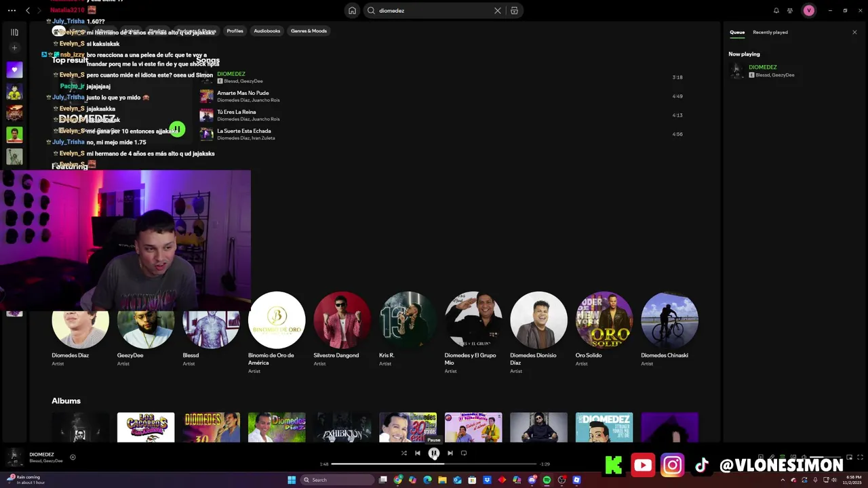Open the system tray volume icon

(834, 480)
